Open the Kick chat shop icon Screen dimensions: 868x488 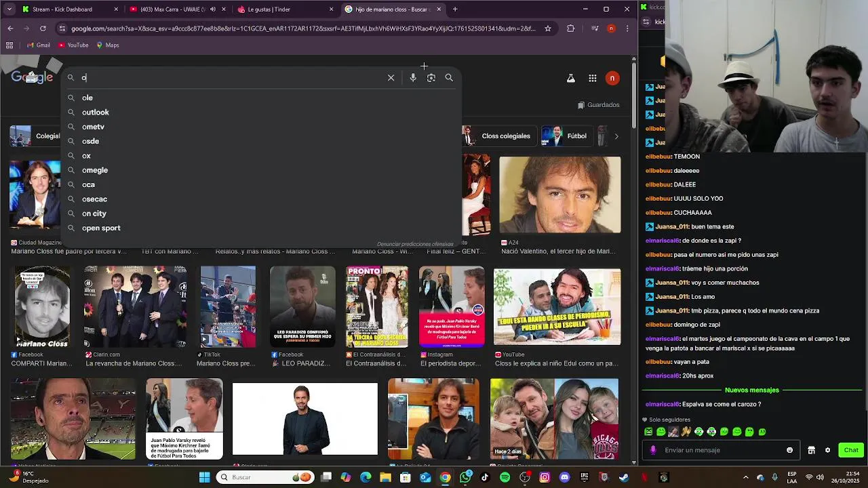(811, 450)
